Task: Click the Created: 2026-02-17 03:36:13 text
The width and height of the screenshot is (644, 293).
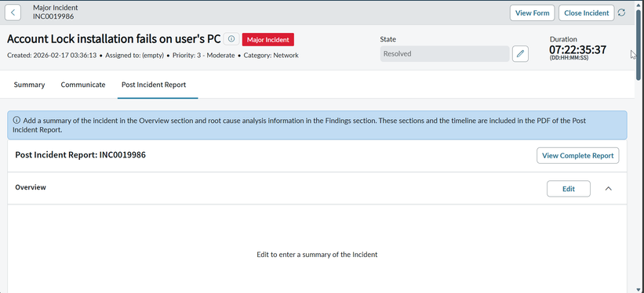Action: tap(52, 56)
